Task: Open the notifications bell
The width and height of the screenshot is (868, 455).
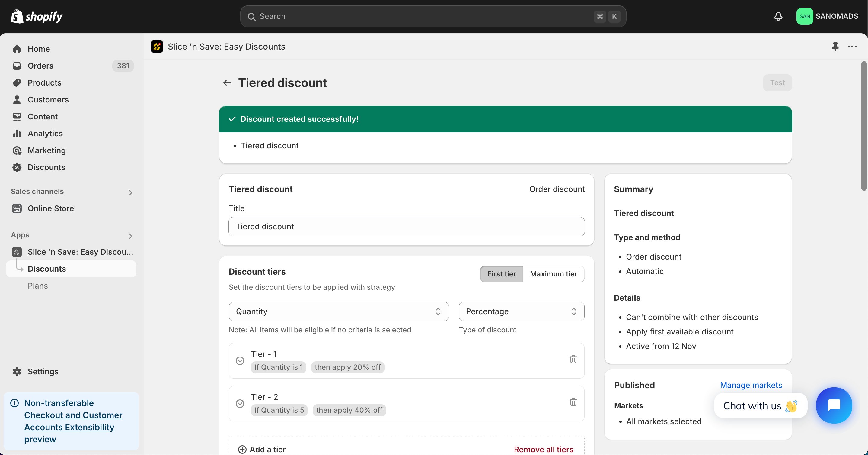Action: click(778, 16)
